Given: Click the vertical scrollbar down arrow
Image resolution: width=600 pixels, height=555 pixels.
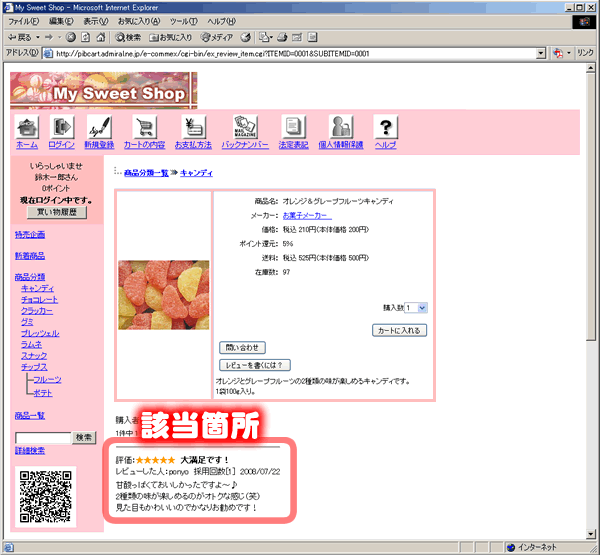Looking at the screenshot, I should point(591,534).
